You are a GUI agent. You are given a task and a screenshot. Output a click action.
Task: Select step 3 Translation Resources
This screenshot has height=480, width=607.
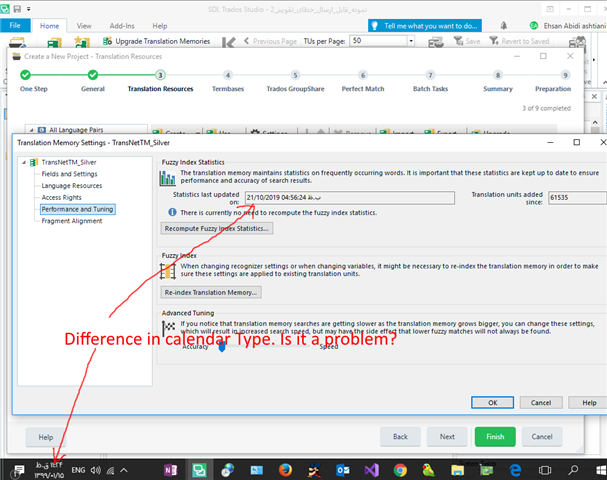160,81
